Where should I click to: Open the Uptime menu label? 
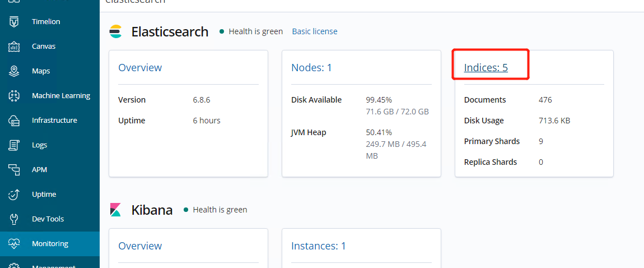click(x=44, y=195)
